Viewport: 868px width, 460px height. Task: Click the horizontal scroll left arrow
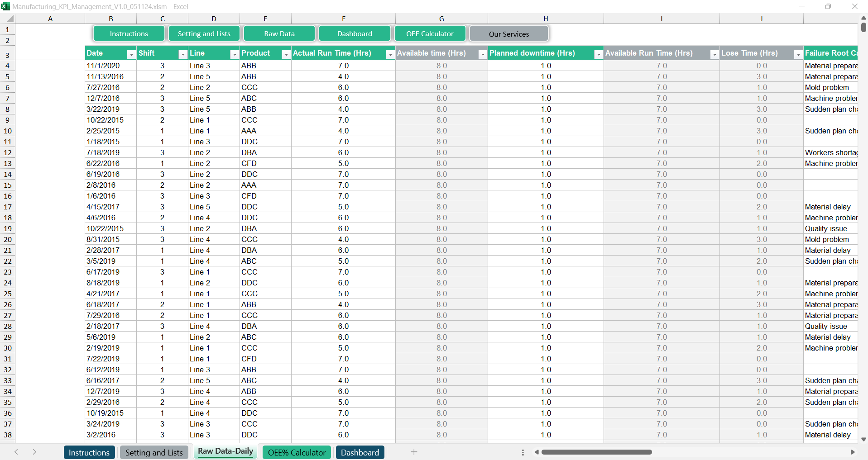[537, 452]
